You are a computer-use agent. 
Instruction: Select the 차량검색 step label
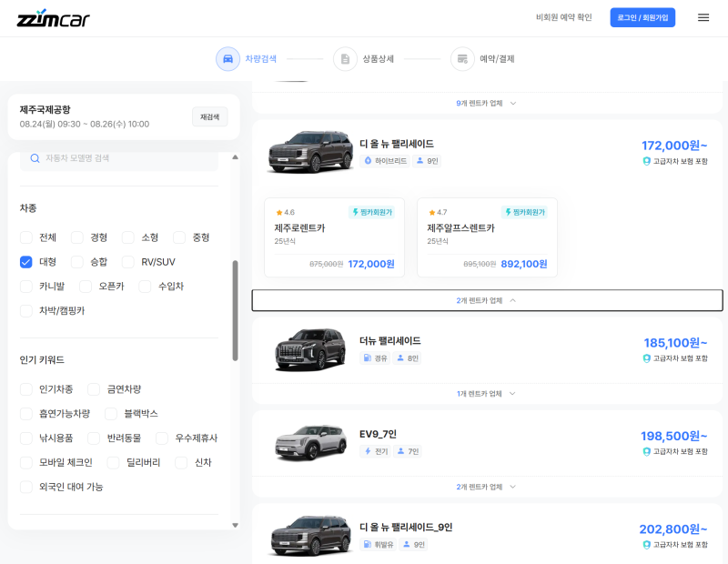click(x=261, y=59)
